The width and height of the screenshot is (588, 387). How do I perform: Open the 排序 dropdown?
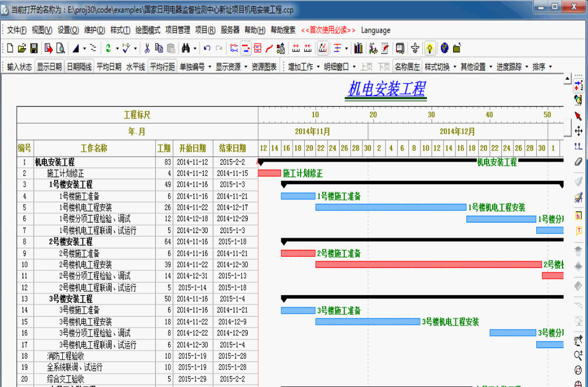pyautogui.click(x=541, y=67)
